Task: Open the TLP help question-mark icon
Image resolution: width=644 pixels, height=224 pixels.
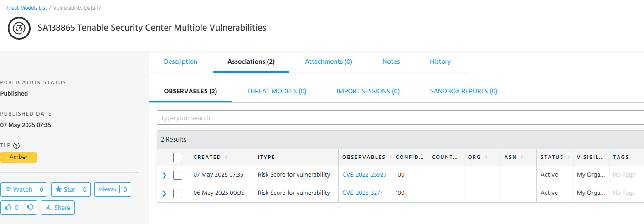Action: click(x=16, y=146)
